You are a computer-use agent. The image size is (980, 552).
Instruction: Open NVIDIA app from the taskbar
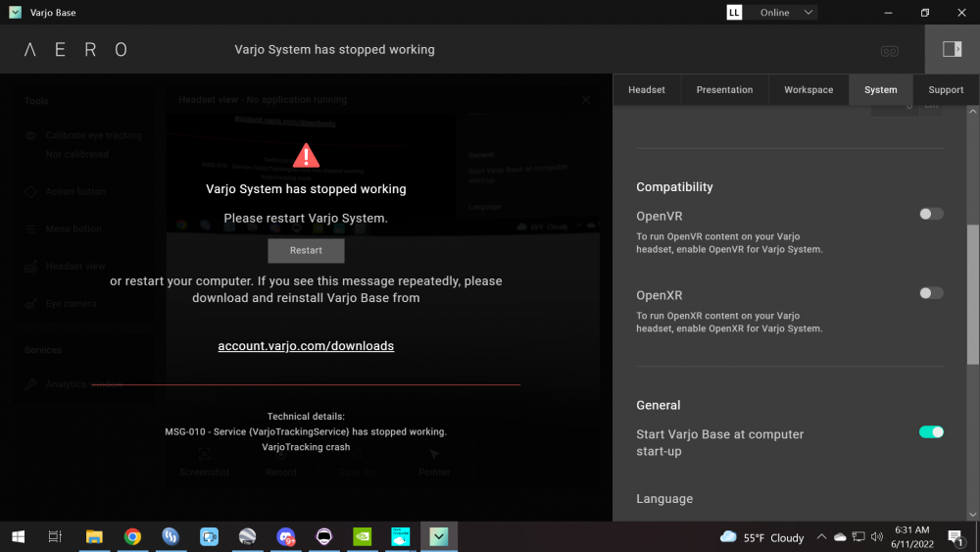[x=362, y=536]
